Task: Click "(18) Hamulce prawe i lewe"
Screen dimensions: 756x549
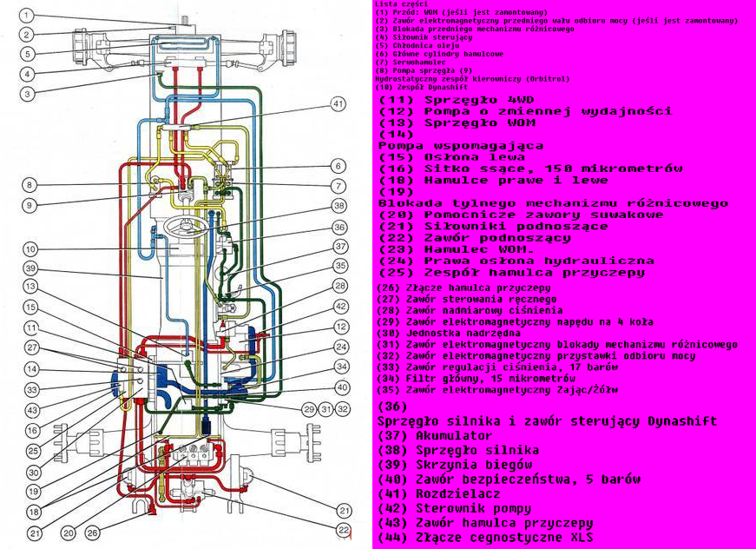Action: (x=493, y=181)
